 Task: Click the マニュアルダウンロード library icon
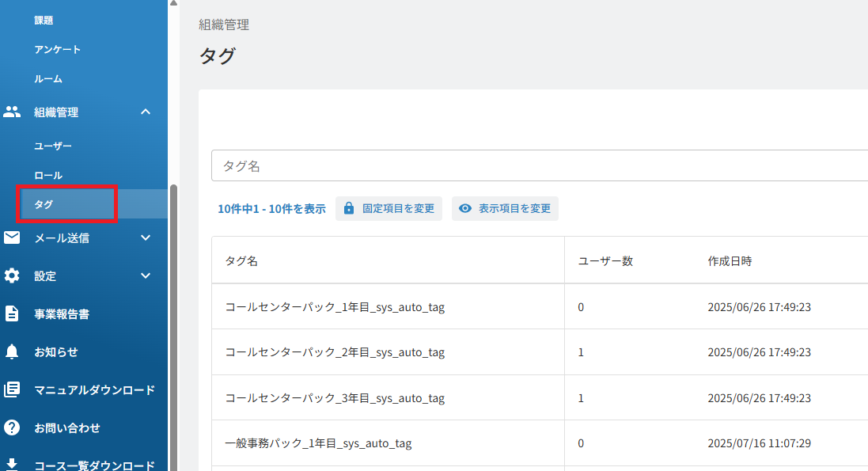12,389
